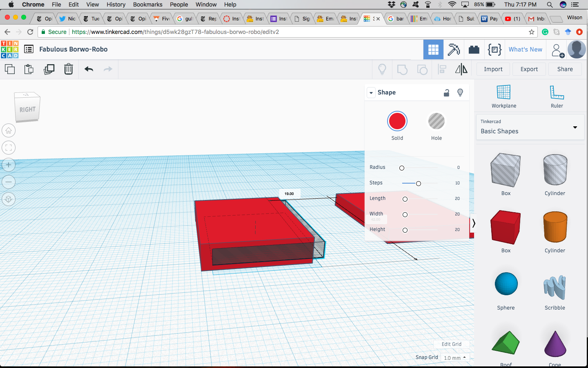Switch to 3D design grid view icon
This screenshot has height=368, width=588.
(x=433, y=49)
